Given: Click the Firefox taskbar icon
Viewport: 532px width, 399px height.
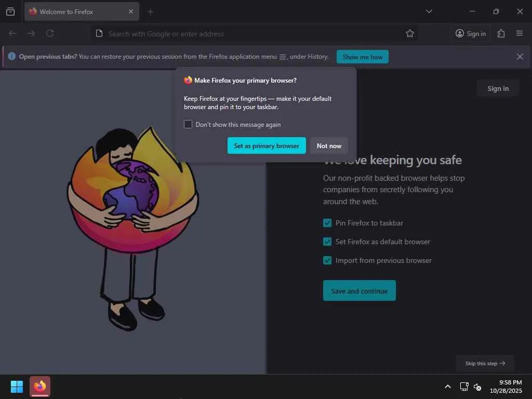Looking at the screenshot, I should [x=40, y=386].
